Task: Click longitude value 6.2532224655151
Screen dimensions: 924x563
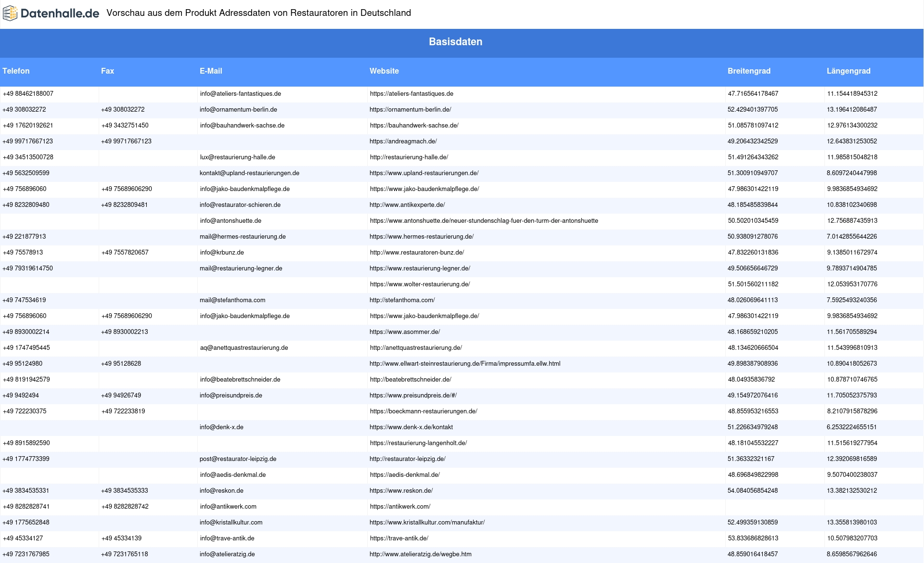Action: (x=852, y=427)
